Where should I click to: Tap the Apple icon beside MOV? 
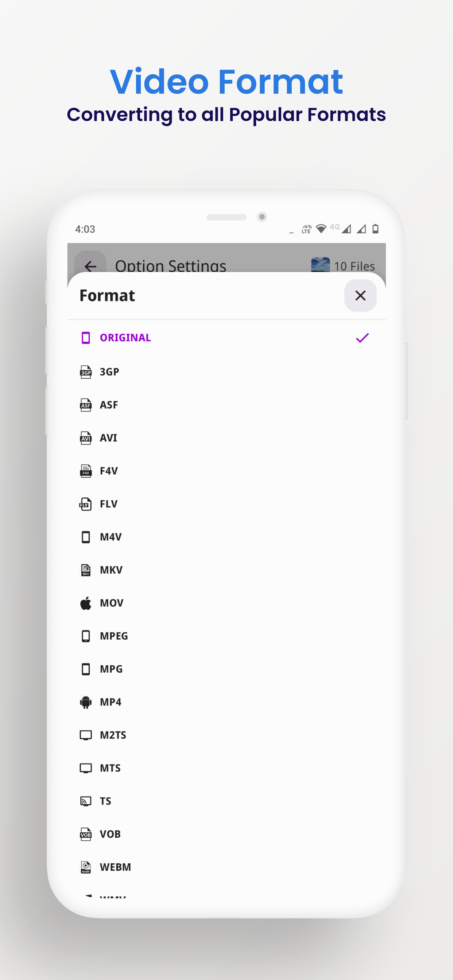click(86, 603)
